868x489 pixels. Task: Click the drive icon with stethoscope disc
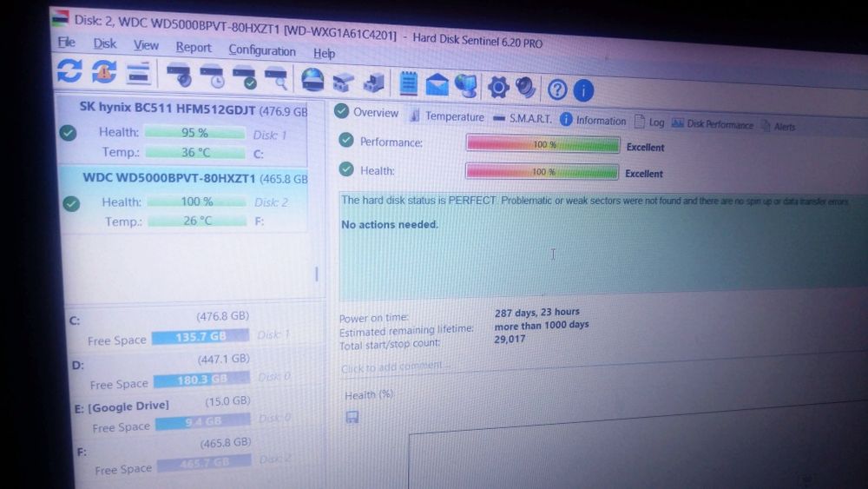[178, 76]
